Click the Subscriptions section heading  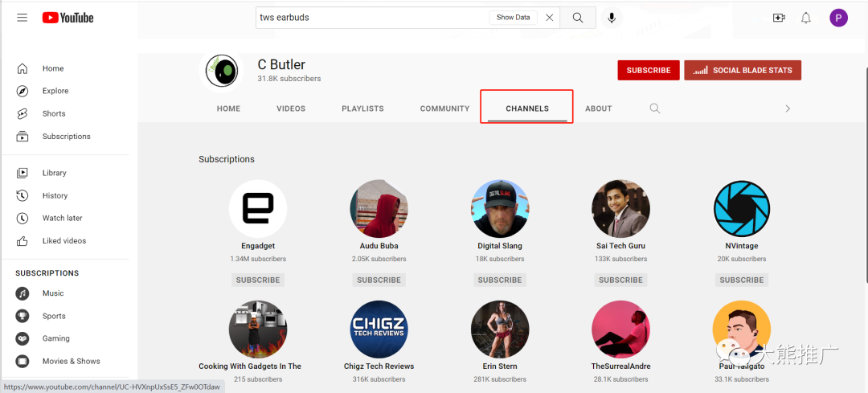(x=227, y=159)
